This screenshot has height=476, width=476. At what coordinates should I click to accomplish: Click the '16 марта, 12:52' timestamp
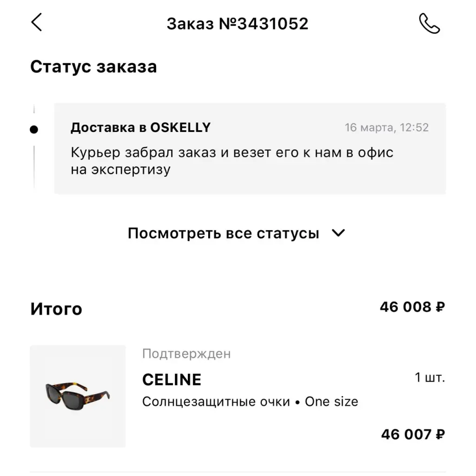[386, 127]
